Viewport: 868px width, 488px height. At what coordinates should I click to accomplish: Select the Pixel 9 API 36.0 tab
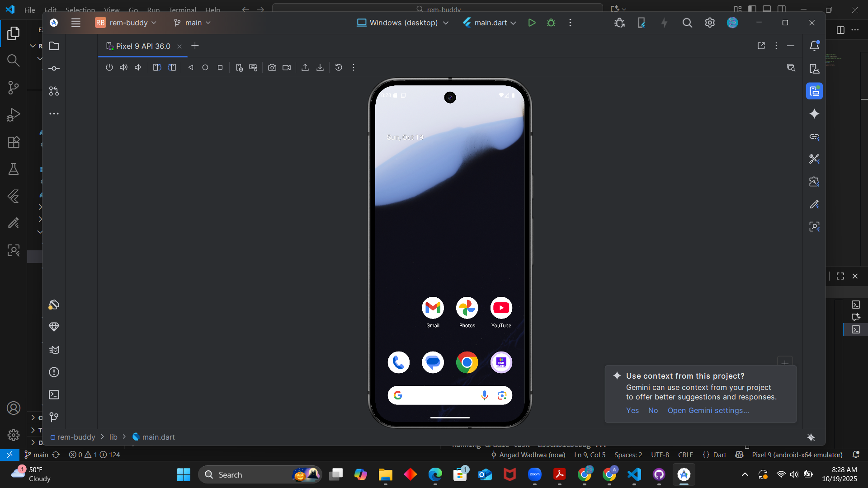click(143, 46)
